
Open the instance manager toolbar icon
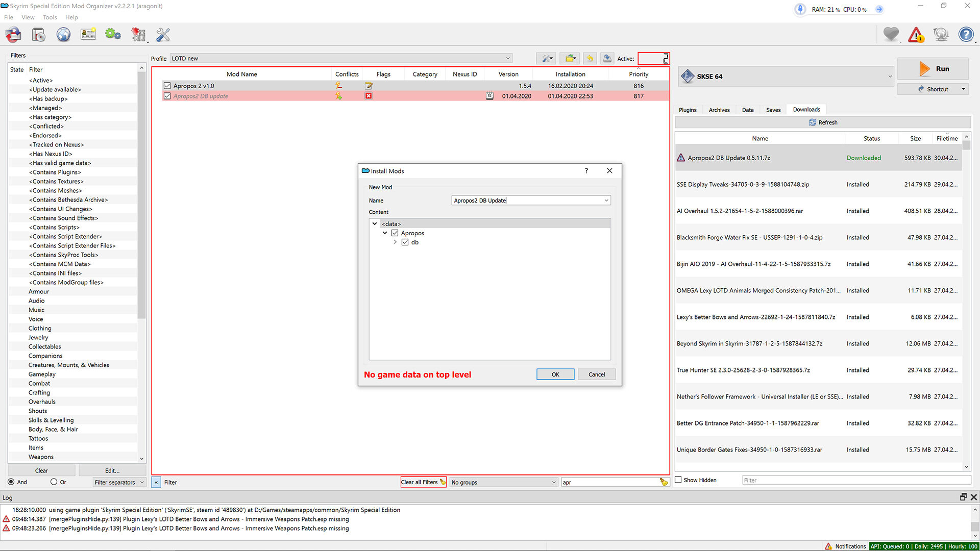pos(13,35)
